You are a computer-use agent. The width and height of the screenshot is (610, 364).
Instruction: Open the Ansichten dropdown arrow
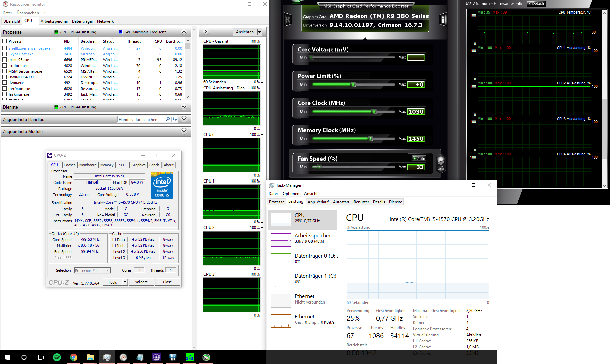pos(260,32)
